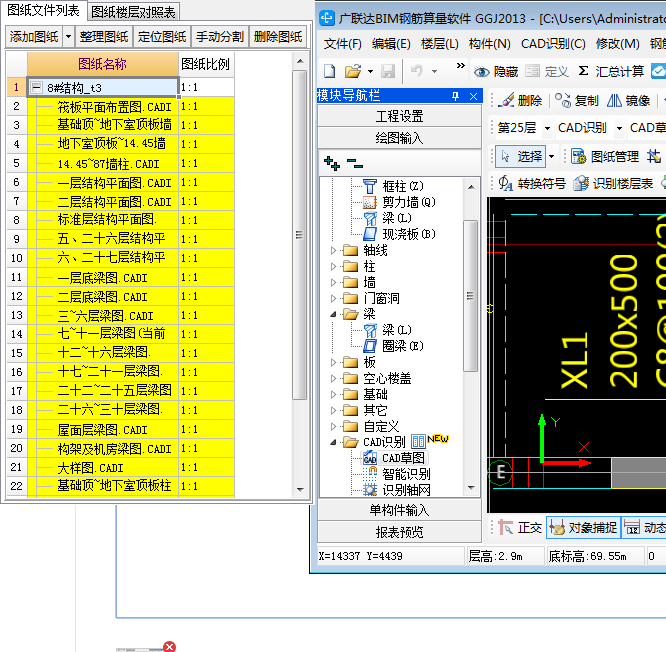The image size is (666, 652).
Task: Open the 第25层 floor dropdown
Action: 547,128
